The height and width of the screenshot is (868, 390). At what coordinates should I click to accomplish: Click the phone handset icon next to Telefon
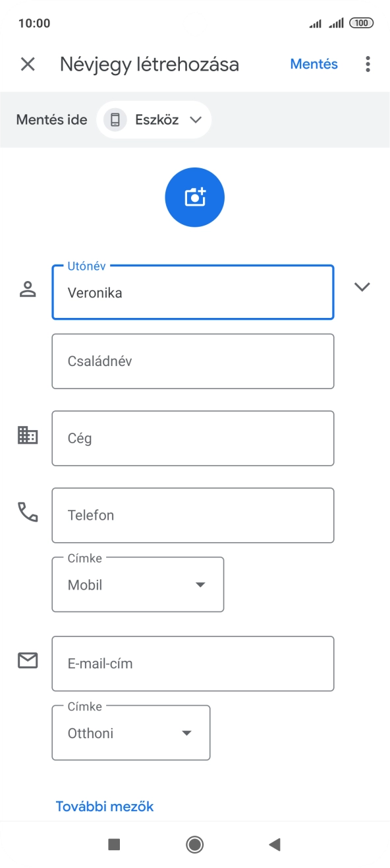click(27, 512)
